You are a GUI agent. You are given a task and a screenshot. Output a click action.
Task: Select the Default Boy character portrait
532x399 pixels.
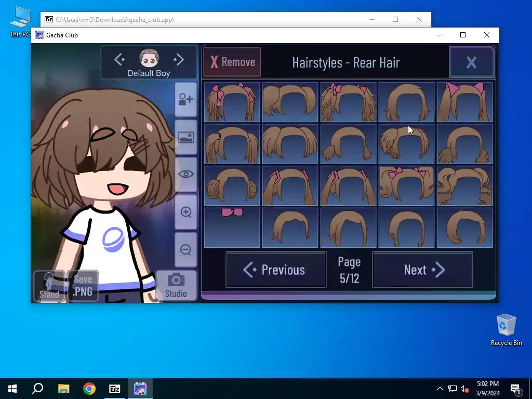[149, 59]
